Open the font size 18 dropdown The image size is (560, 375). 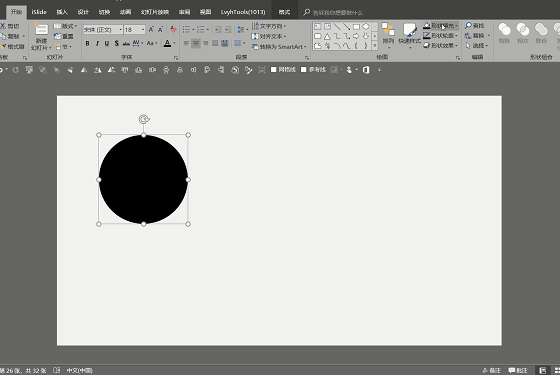tap(143, 30)
